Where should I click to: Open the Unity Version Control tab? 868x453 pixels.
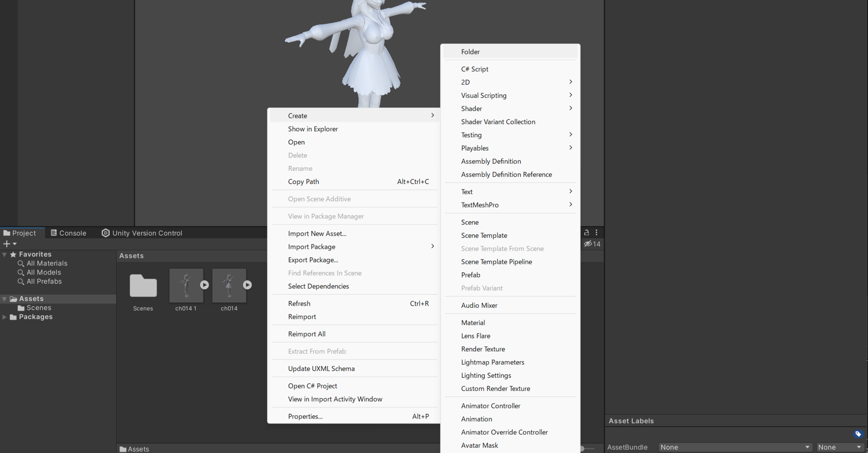tap(142, 233)
